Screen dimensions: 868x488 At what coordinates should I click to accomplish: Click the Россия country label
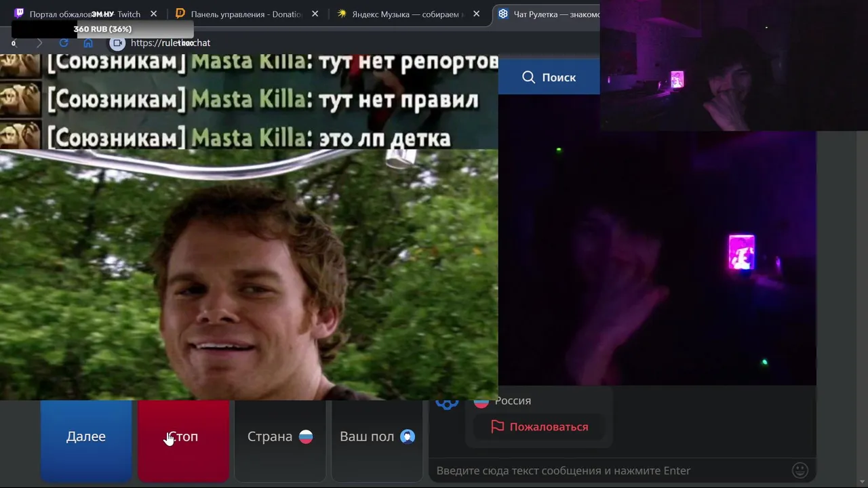point(513,401)
